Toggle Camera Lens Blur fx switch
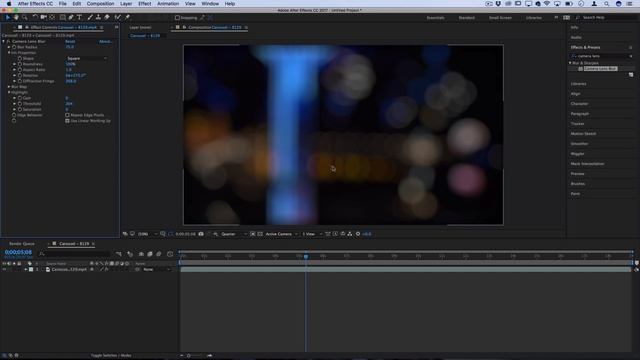This screenshot has width=640, height=360. pos(8,41)
